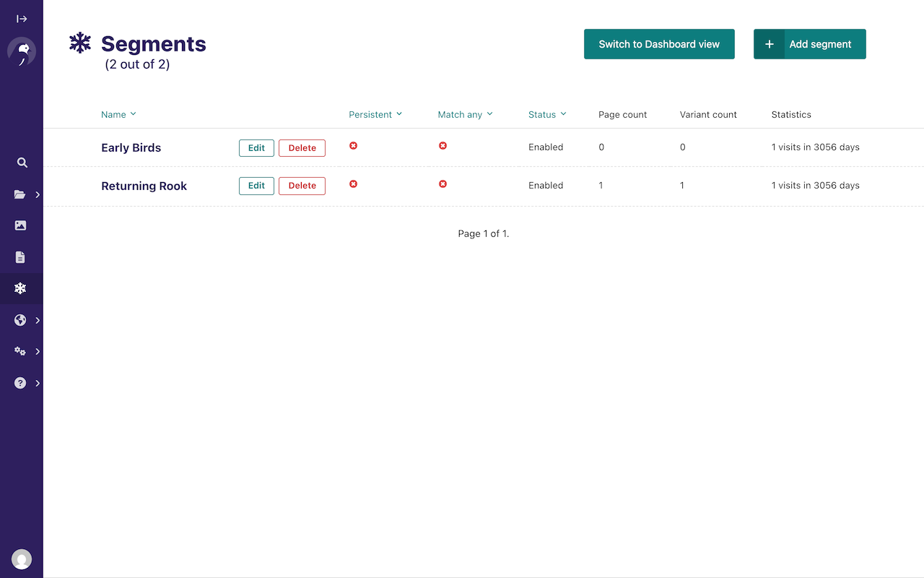The height and width of the screenshot is (578, 924).
Task: Click the "Page 1 of 1." pagination text
Action: click(x=484, y=233)
